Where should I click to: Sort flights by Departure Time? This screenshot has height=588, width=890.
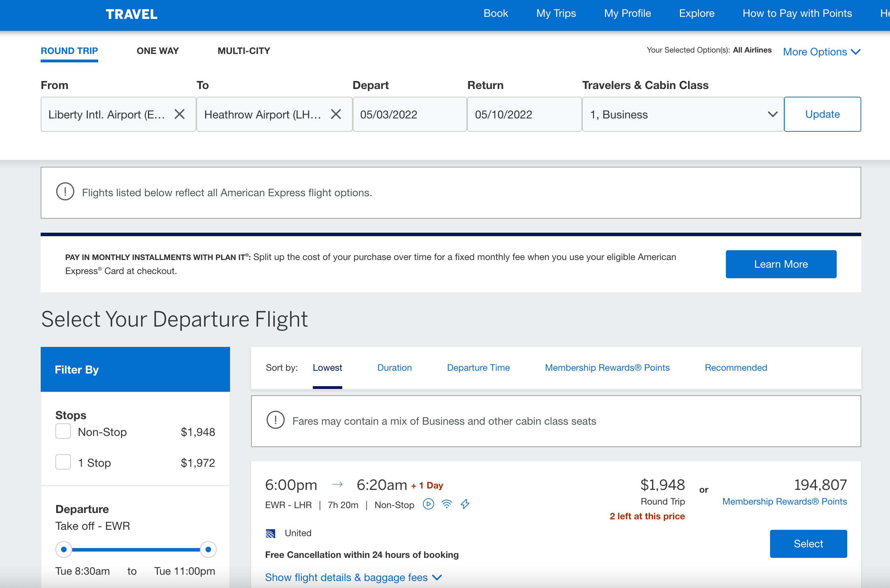[478, 368]
